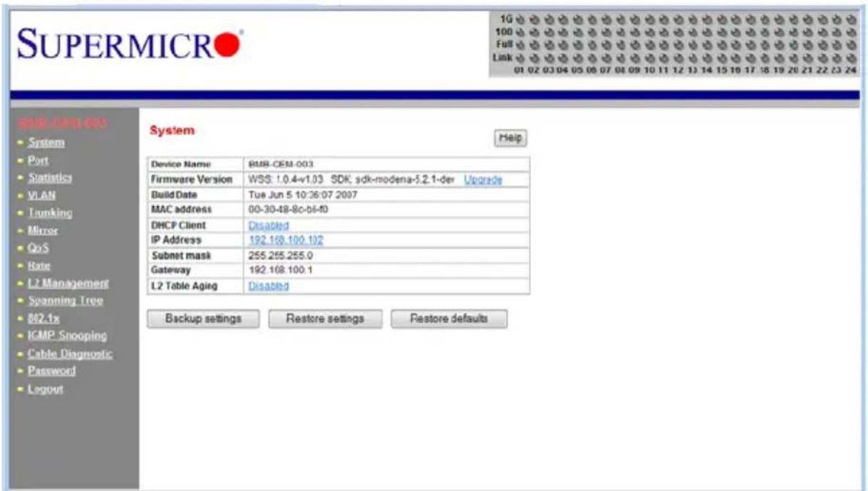Click the build date value Tue Jun 5
The width and height of the screenshot is (868, 491).
point(303,195)
